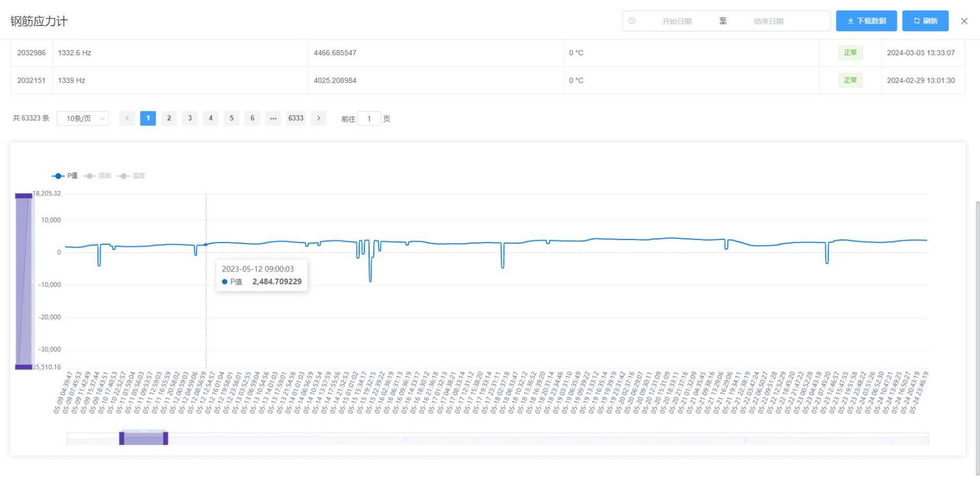Jump to last page 6333
The height and width of the screenshot is (482, 980).
296,118
